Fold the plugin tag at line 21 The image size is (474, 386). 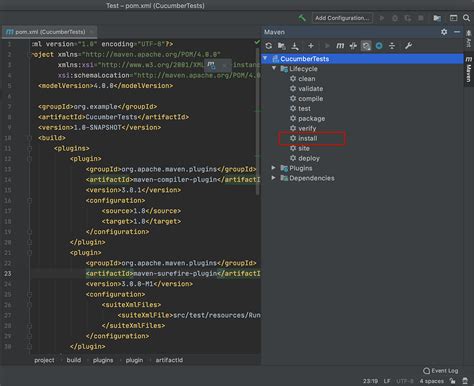click(x=29, y=253)
